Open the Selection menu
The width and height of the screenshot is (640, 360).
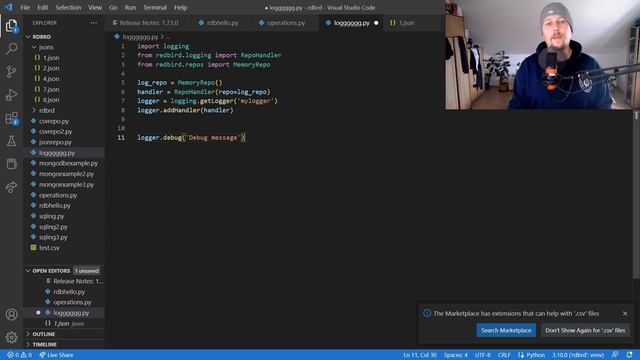click(68, 7)
